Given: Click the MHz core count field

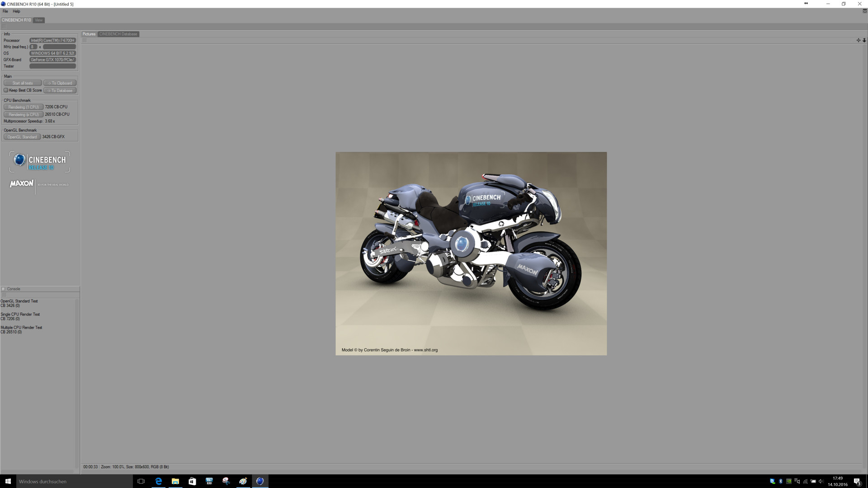Looking at the screenshot, I should (x=33, y=47).
